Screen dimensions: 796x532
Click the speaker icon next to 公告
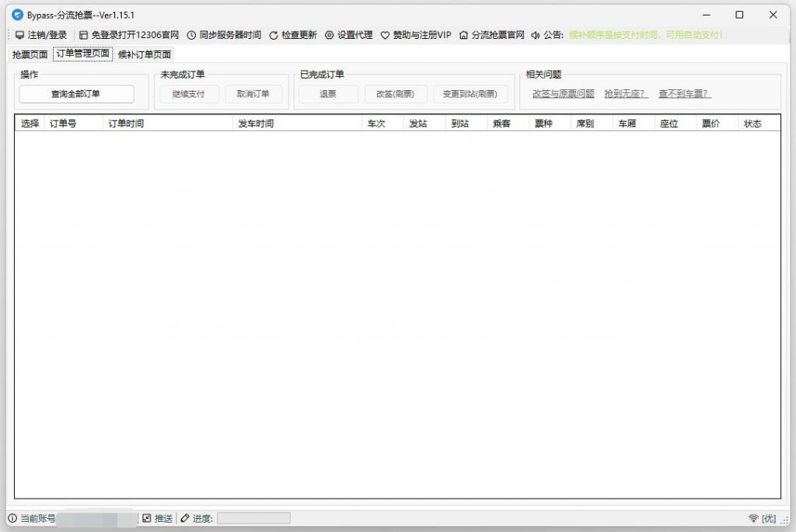click(x=536, y=34)
